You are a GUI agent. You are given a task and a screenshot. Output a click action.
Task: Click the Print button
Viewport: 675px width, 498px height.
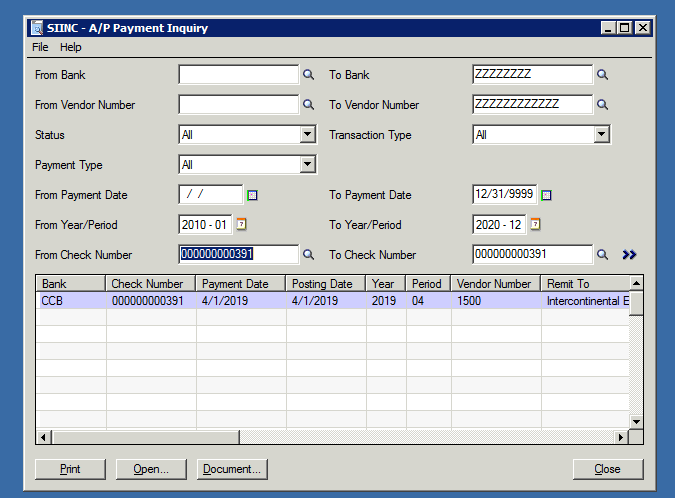pyautogui.click(x=70, y=469)
